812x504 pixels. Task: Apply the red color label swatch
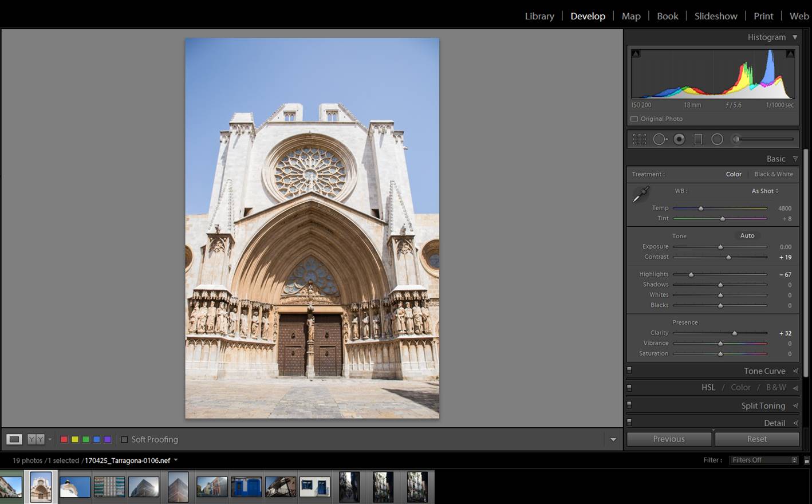click(x=64, y=439)
